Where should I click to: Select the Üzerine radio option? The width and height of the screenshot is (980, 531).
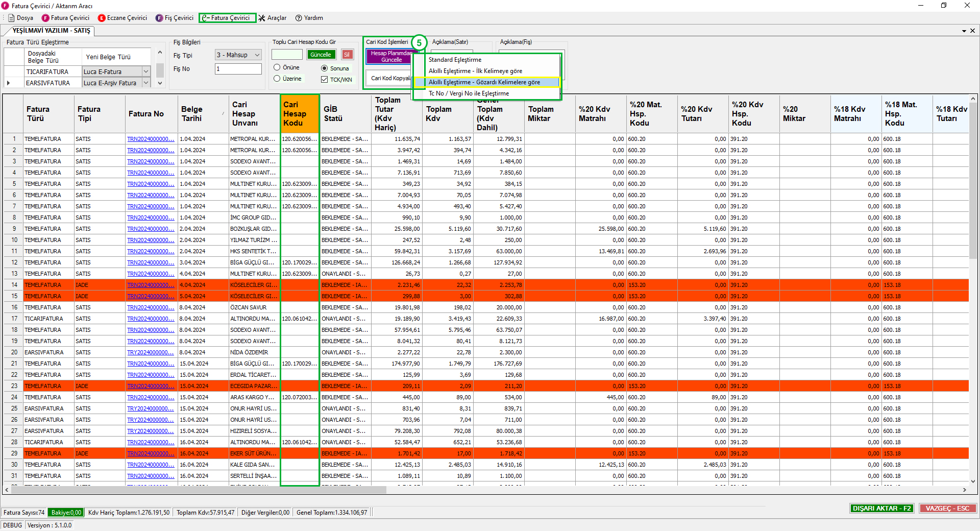pyautogui.click(x=277, y=79)
